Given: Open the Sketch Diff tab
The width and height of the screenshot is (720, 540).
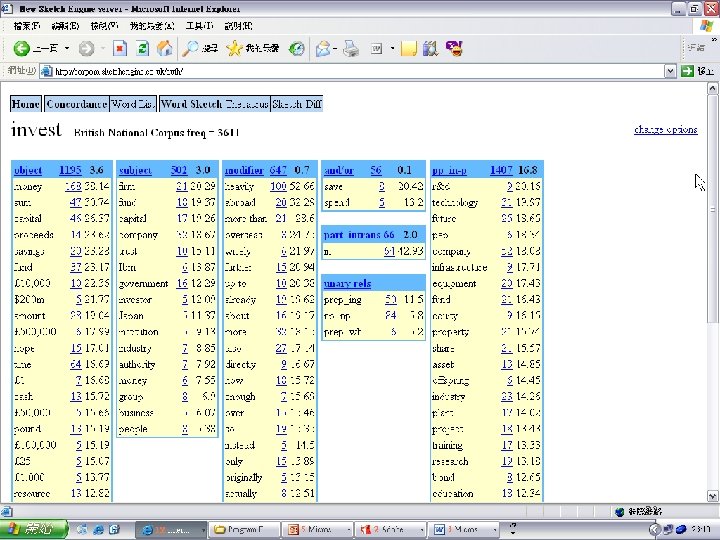Looking at the screenshot, I should coord(297,104).
